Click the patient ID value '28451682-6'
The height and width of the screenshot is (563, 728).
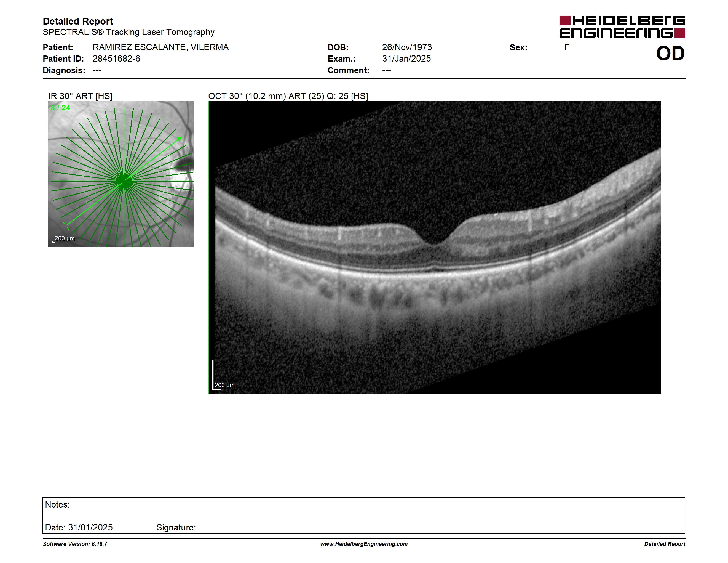coord(116,59)
